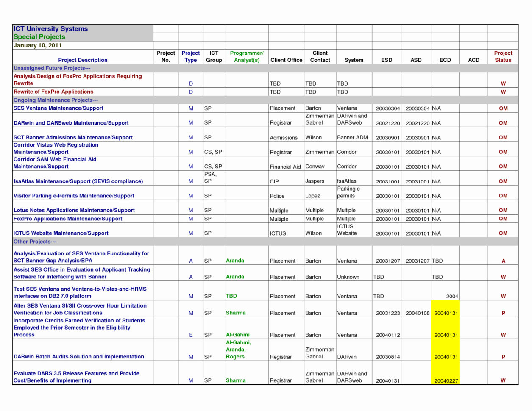
Task: Select the Programmer/Analyst(s) column header
Action: (246, 56)
